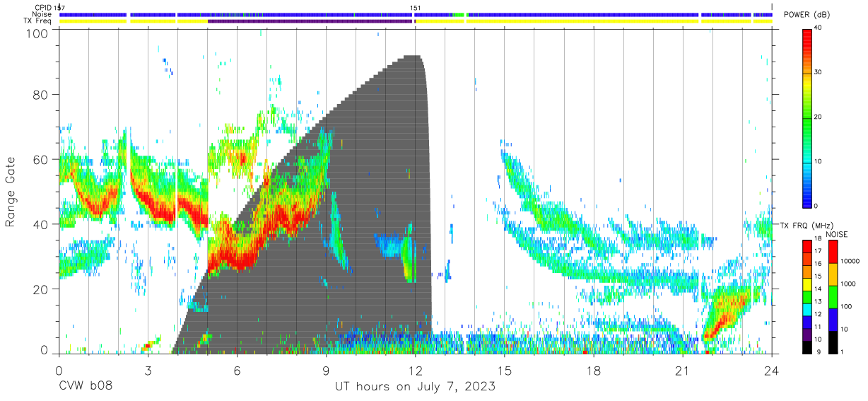
Task: Select the 40 tick on the power colorbar
Action: [x=817, y=28]
